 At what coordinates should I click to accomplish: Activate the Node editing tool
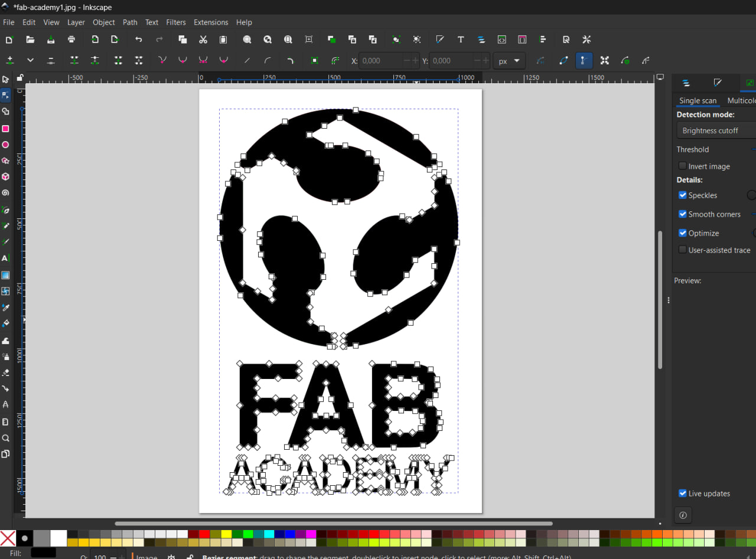click(x=5, y=95)
